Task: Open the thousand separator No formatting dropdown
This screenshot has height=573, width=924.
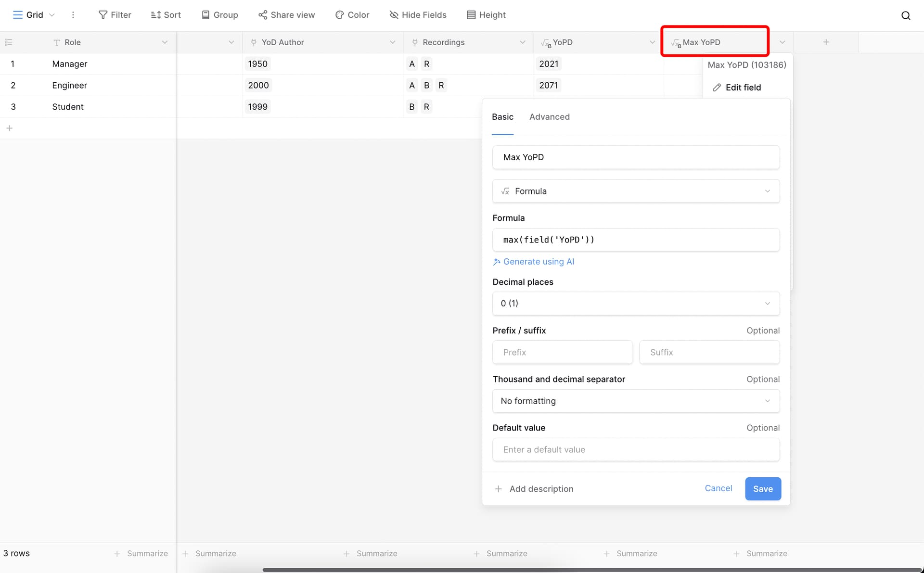Action: point(636,401)
